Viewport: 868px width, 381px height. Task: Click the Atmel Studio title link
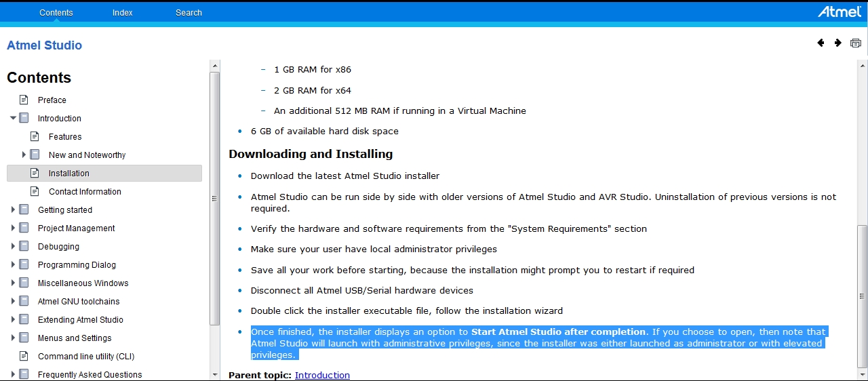click(x=44, y=45)
